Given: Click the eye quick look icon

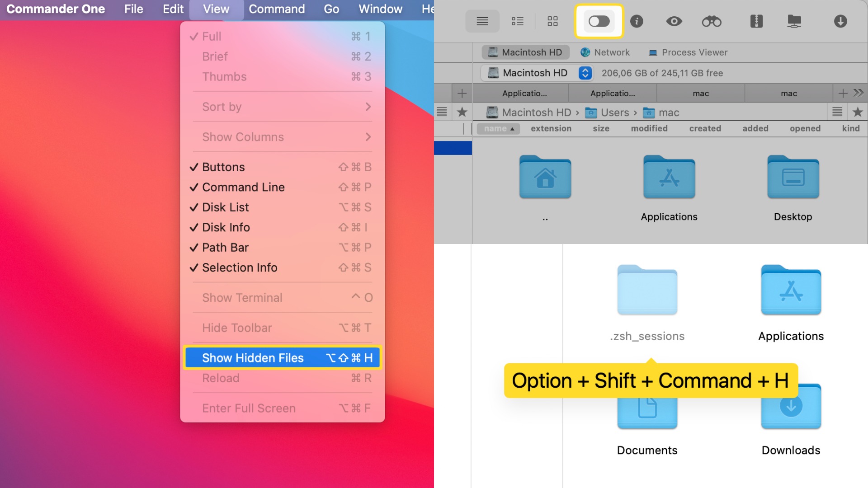Looking at the screenshot, I should click(674, 21).
